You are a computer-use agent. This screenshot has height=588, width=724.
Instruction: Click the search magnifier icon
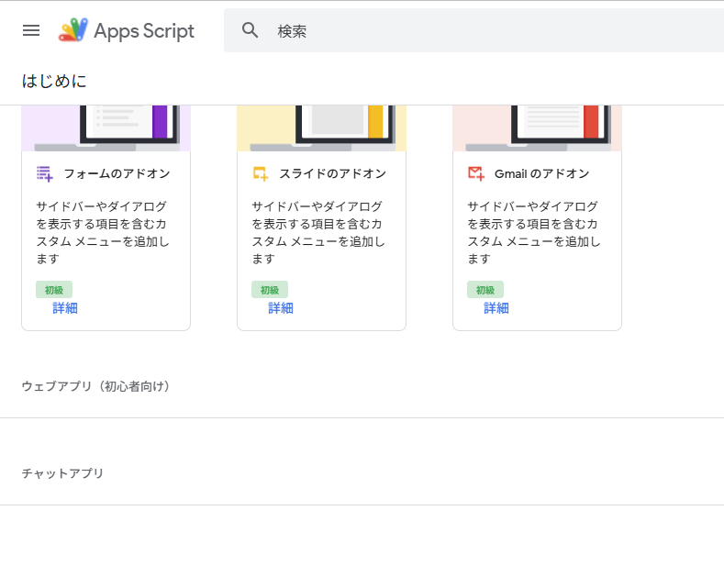click(251, 30)
